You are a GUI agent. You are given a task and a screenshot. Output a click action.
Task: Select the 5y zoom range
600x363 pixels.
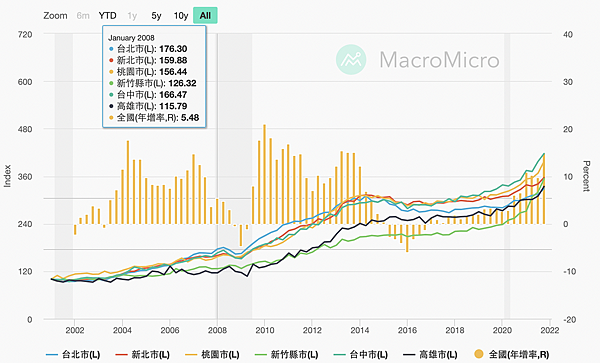156,16
